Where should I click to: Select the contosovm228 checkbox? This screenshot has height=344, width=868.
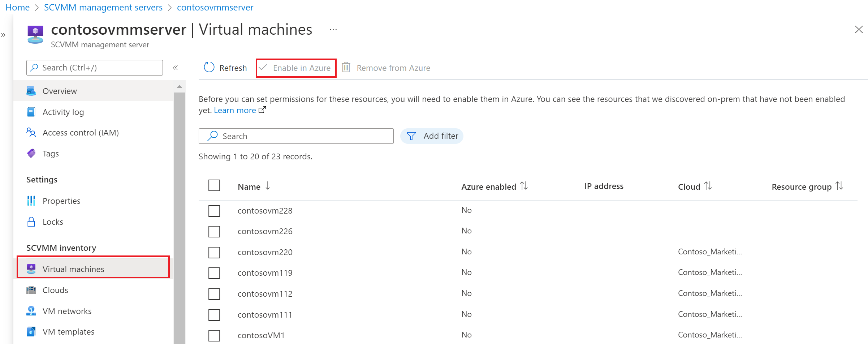[214, 211]
